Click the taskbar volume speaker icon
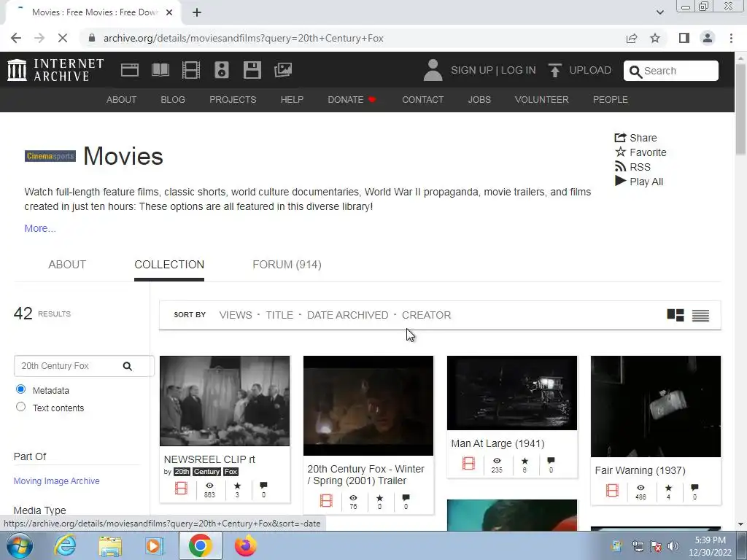The height and width of the screenshot is (560, 747). pyautogui.click(x=673, y=546)
